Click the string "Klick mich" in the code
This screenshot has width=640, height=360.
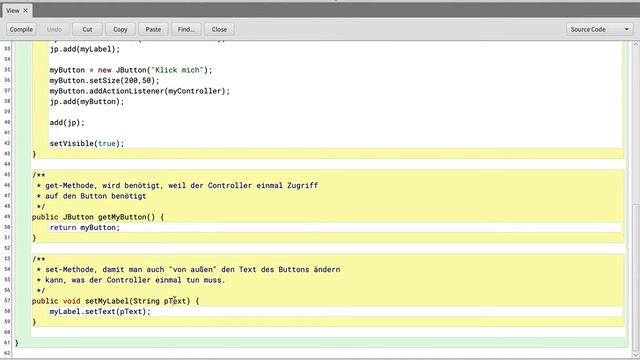(x=177, y=70)
